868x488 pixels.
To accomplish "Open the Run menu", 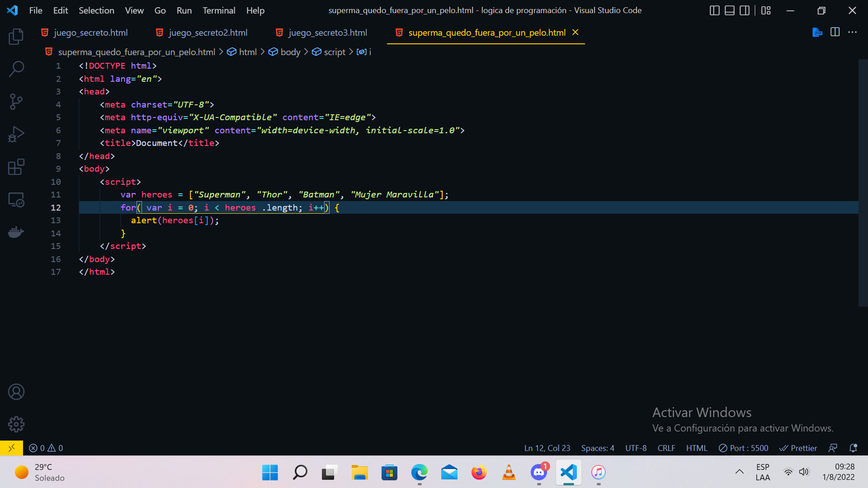I will [184, 10].
